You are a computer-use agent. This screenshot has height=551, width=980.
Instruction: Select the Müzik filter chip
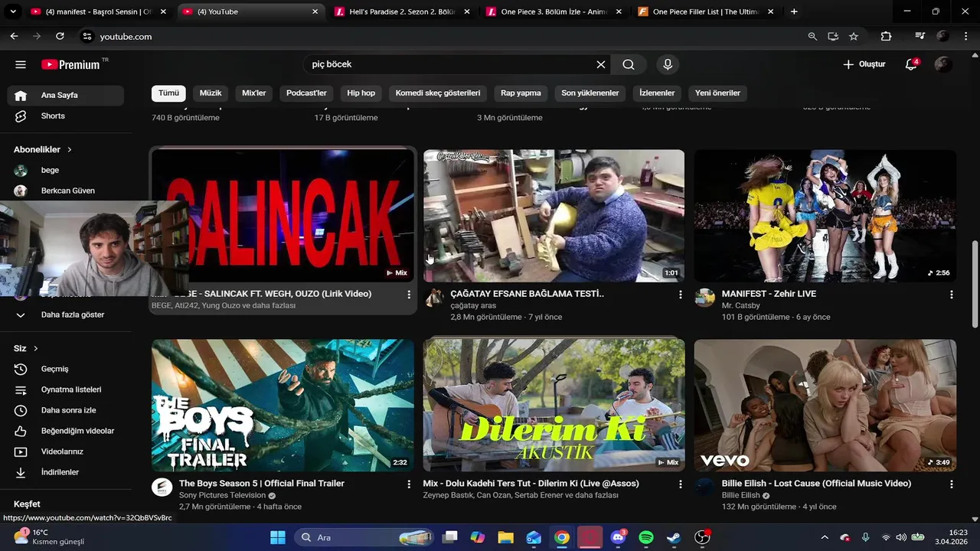(211, 93)
